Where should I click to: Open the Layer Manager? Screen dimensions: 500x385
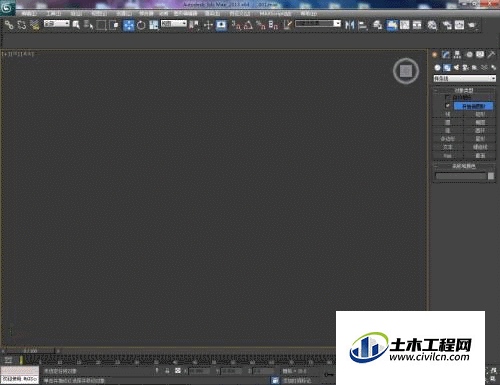coord(377,25)
